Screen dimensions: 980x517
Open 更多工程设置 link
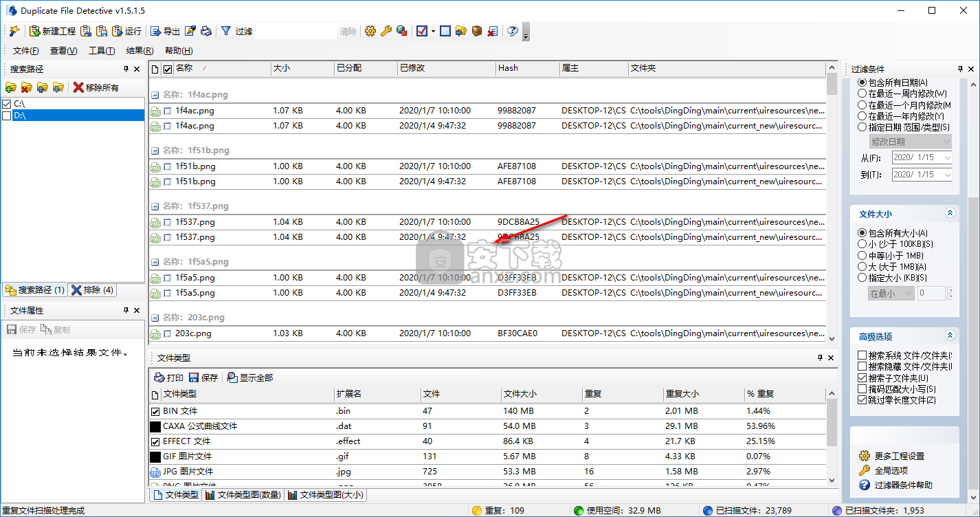point(899,456)
